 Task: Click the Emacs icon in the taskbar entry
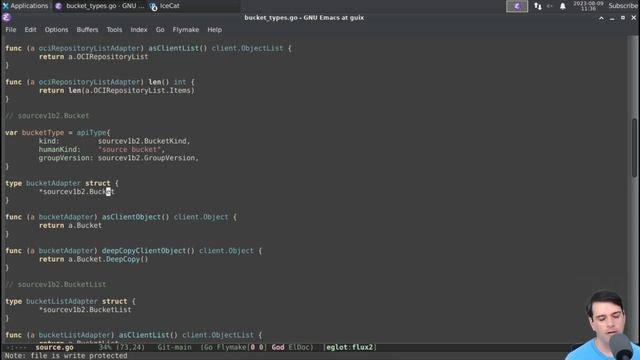coord(58,6)
